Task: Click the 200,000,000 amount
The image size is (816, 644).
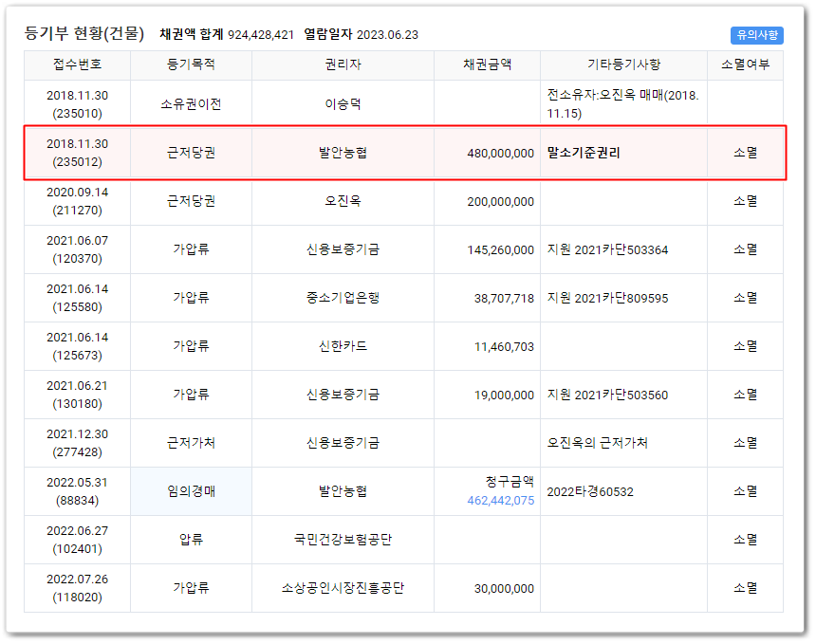Action: tap(500, 202)
